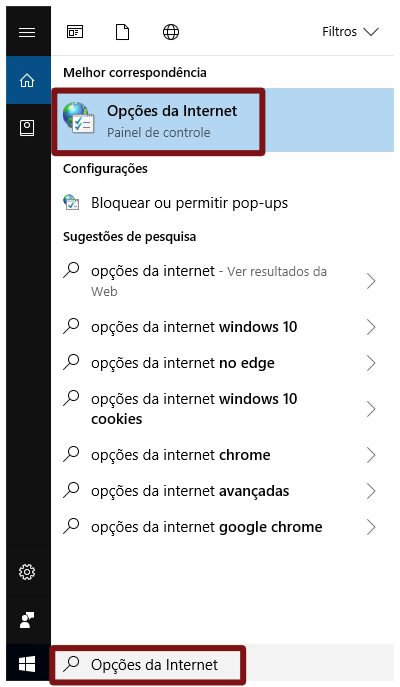Expand arrow for 'opções da internet windows 10'
Viewport: 400px width, 687px height.
[x=371, y=327]
